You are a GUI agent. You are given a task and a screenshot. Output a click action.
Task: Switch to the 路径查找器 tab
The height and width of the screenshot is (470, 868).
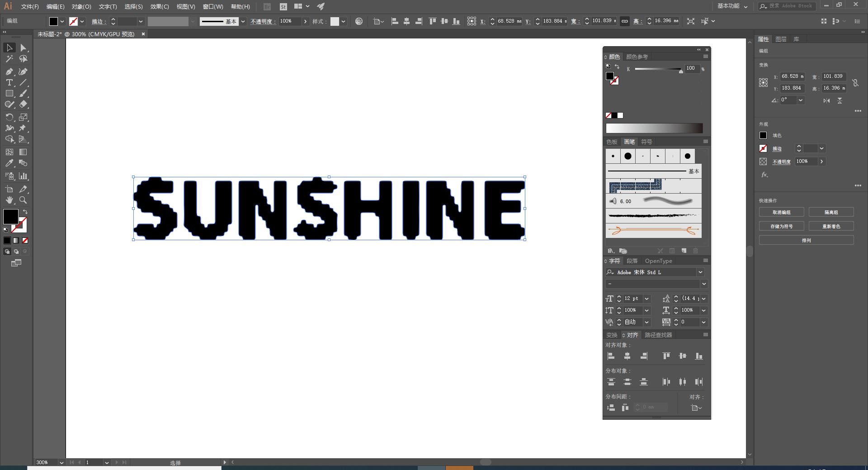point(658,335)
